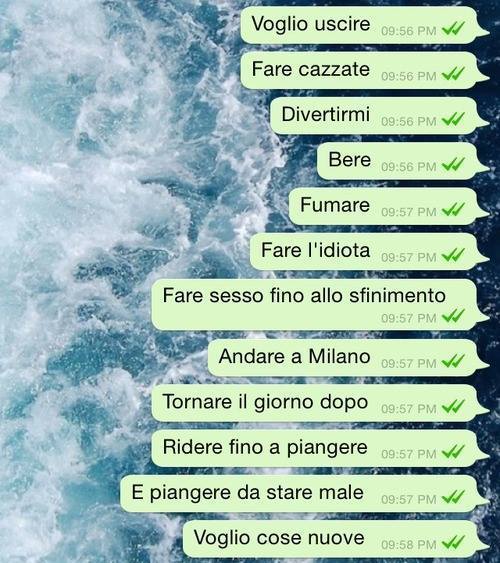Tap the 'Divertirmi' chat bubble
Screen dimensions: 500x563
[376, 116]
